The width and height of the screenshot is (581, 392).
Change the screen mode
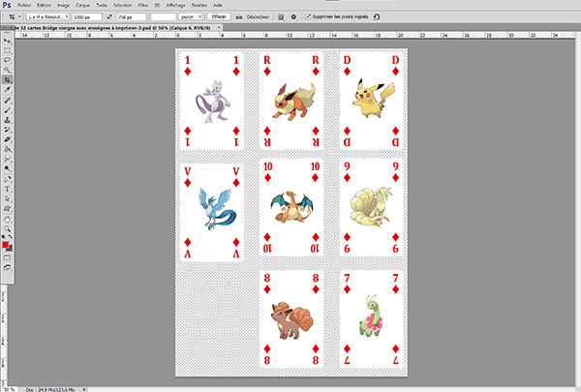tap(7, 267)
